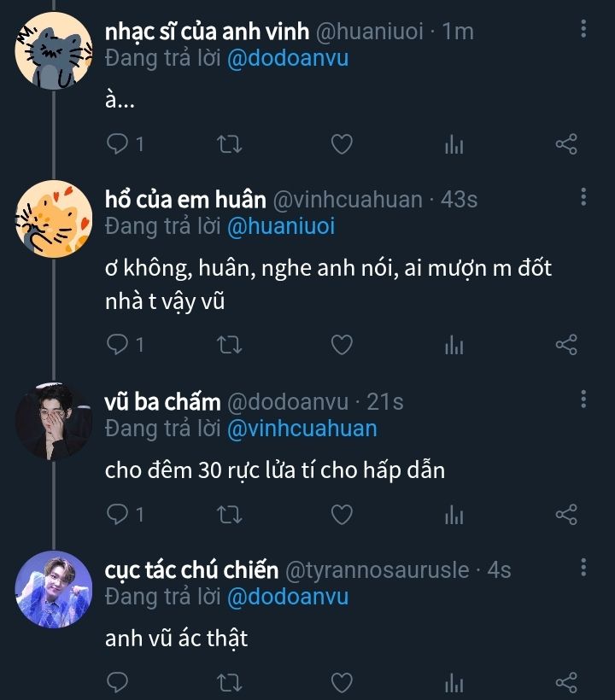Retweet the "à..." tweet by huaniuoi
The image size is (615, 700).
coord(231,144)
